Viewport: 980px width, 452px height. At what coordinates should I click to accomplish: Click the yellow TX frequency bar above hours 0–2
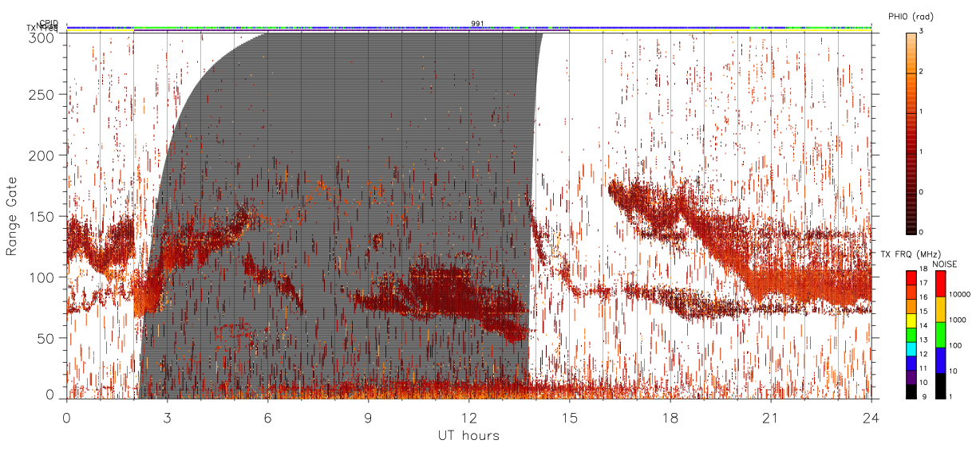coord(100,30)
